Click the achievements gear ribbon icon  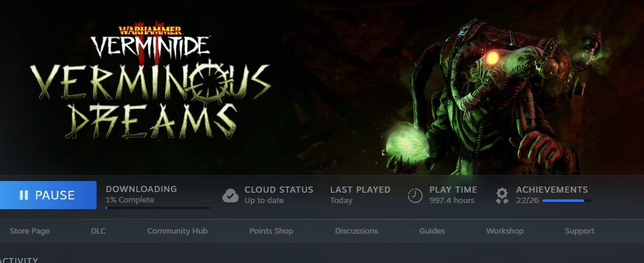502,196
